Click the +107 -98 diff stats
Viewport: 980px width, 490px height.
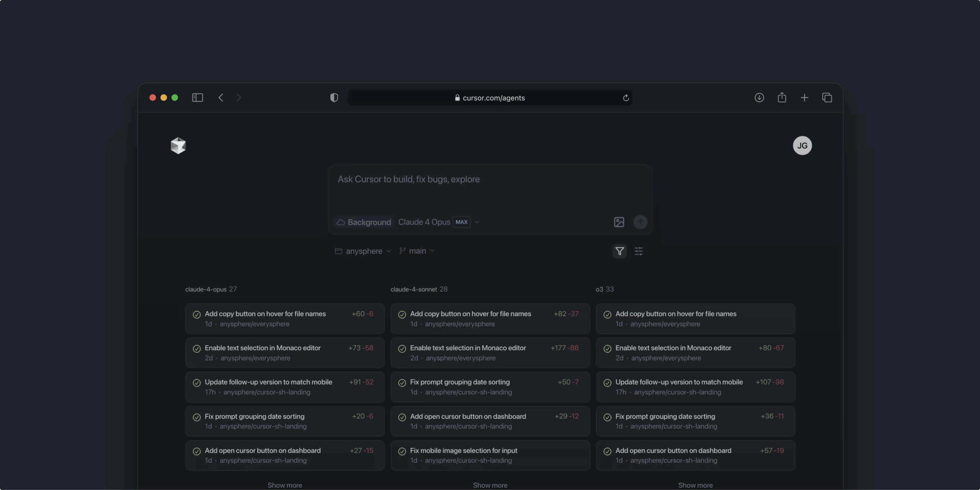(x=769, y=382)
